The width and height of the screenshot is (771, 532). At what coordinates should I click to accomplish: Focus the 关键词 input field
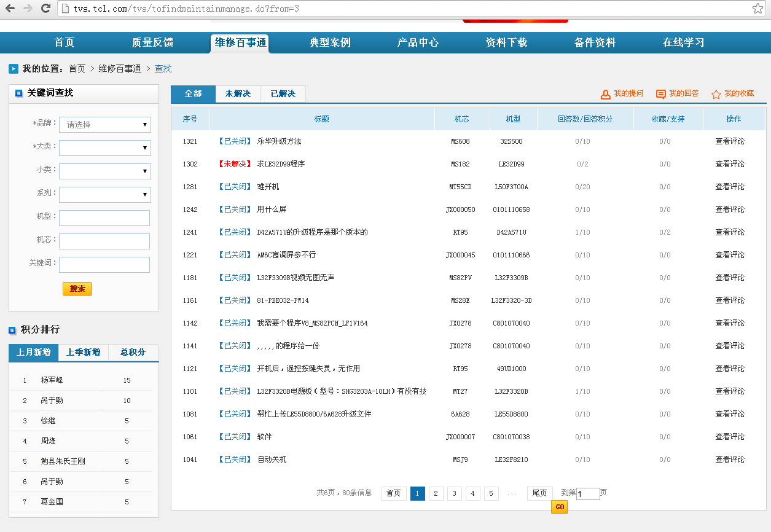(104, 265)
